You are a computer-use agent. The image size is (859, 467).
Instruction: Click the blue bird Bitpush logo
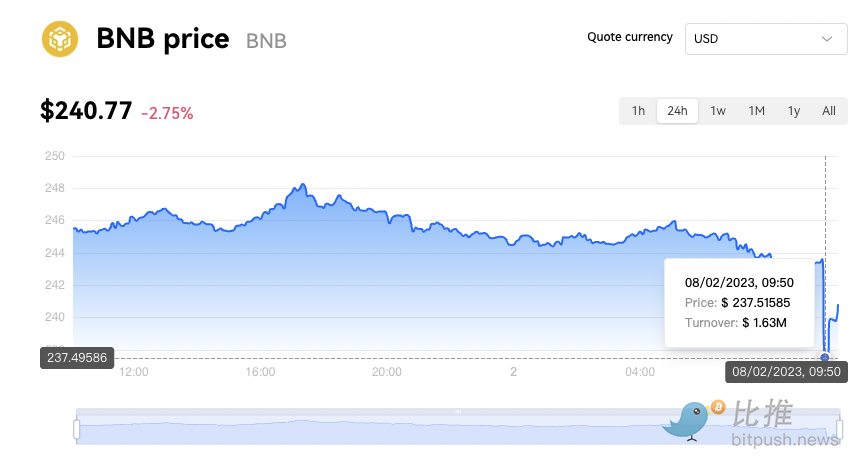pos(688,421)
